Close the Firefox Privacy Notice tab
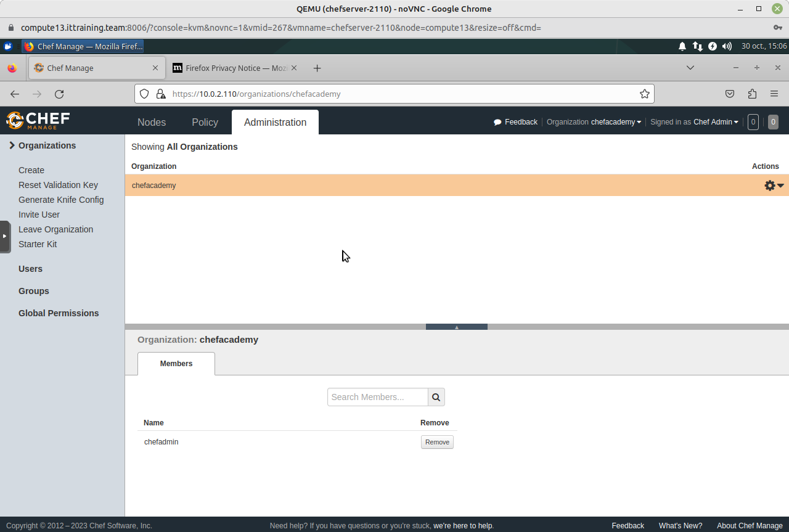Screen dimensions: 789x532 click(294, 68)
